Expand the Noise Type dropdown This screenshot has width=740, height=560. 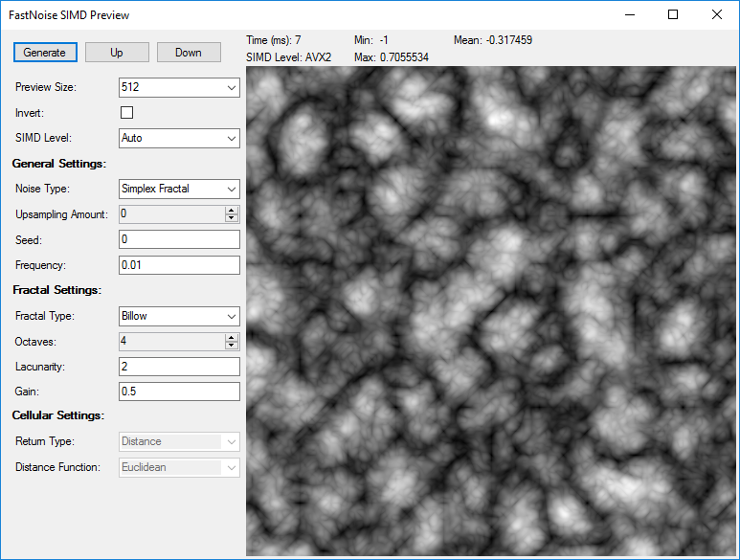[x=179, y=189]
